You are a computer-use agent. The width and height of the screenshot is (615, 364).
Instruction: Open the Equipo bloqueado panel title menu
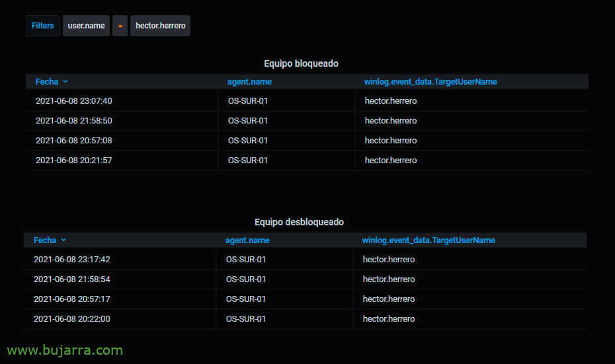pos(302,63)
